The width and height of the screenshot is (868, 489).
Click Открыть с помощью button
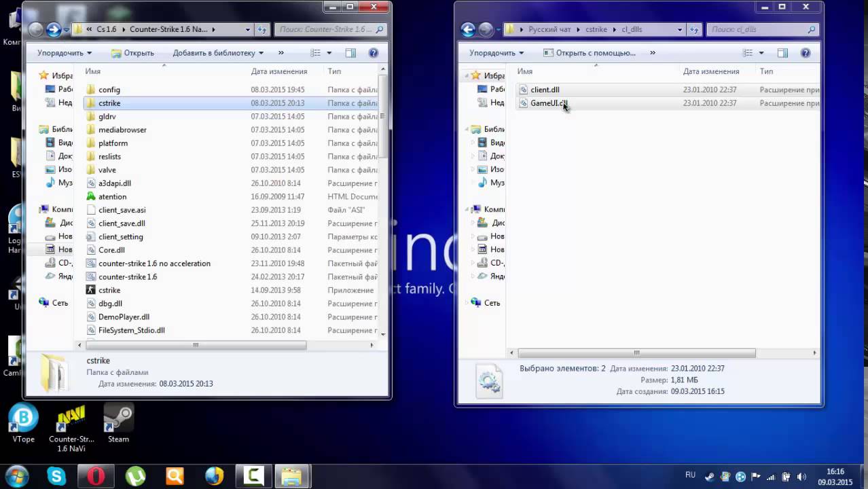590,52
